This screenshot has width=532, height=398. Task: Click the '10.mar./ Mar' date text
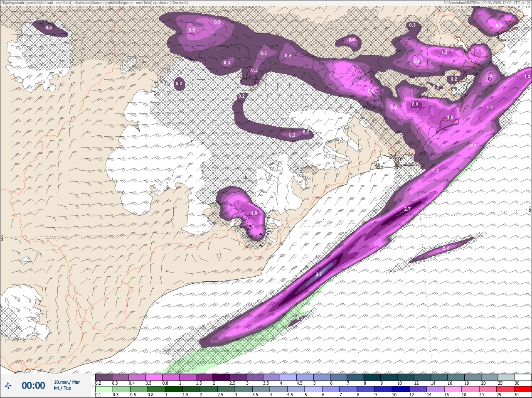(67, 382)
